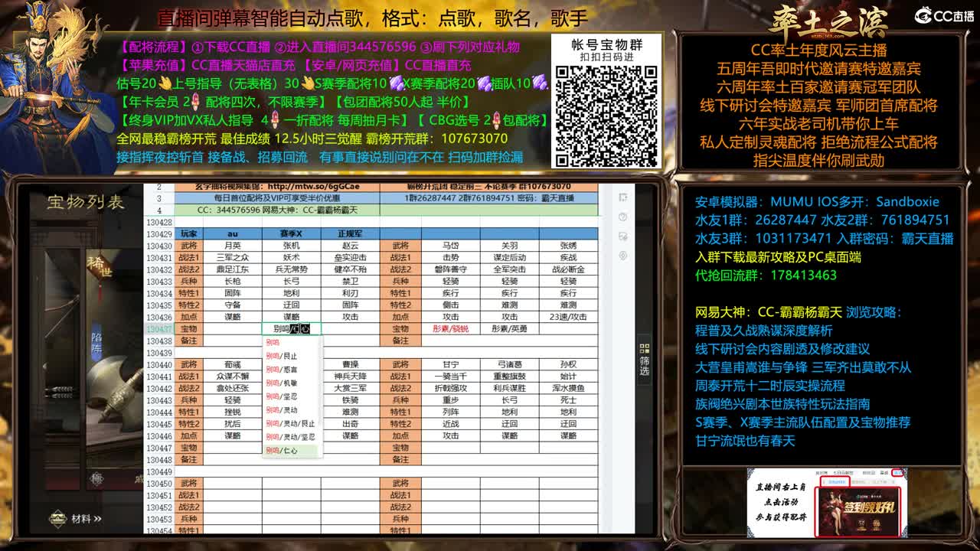Select the cell containing 曹操

[x=350, y=364]
